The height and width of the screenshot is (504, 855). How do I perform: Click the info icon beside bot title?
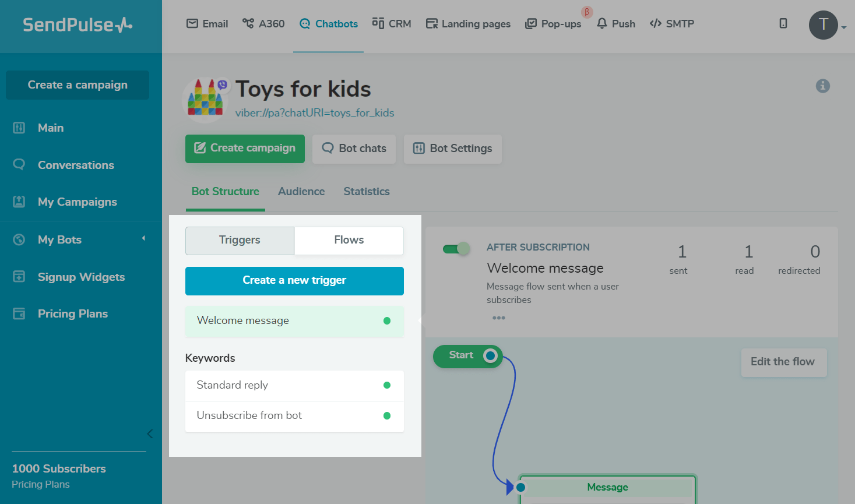[822, 86]
